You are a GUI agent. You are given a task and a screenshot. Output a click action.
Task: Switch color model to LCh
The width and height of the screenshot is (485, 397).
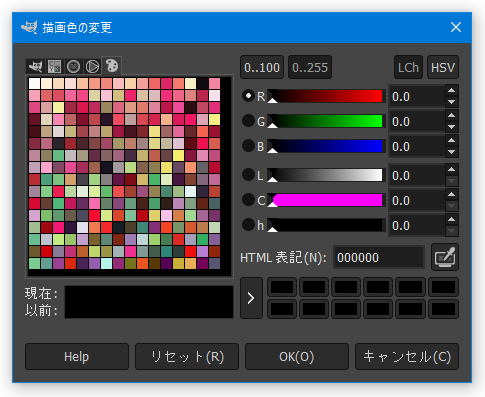pos(408,67)
